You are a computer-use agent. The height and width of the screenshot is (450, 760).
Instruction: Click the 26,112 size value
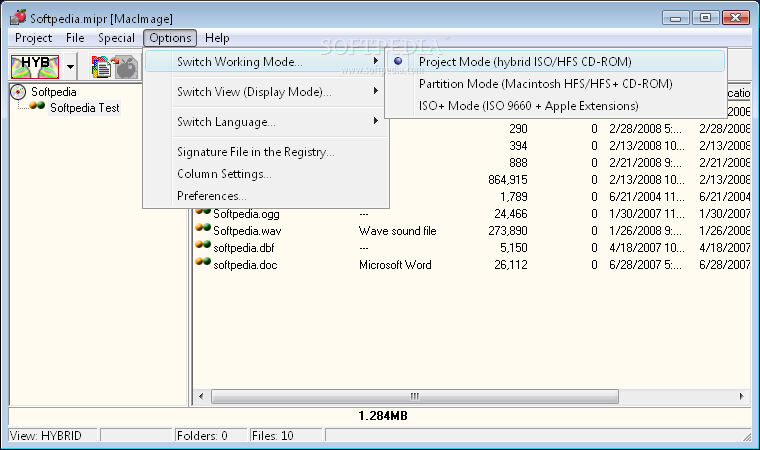[510, 265]
